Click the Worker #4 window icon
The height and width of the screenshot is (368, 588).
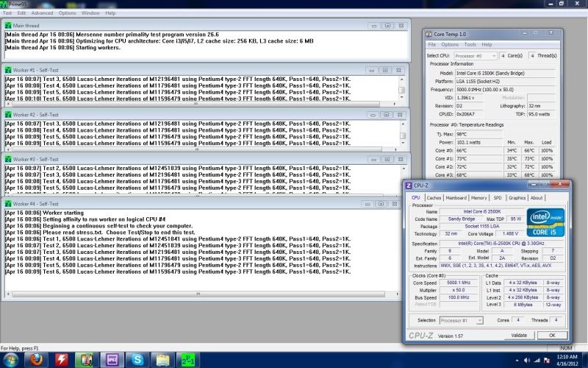click(8, 204)
